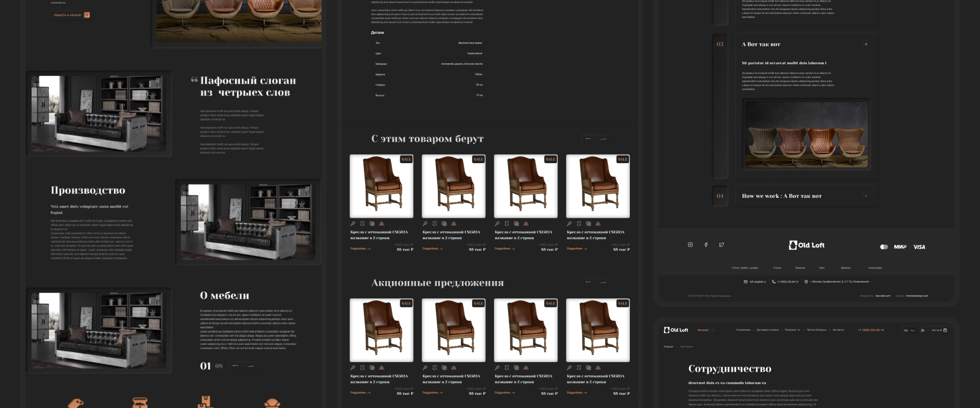Open the Каталог menu item

click(703, 330)
